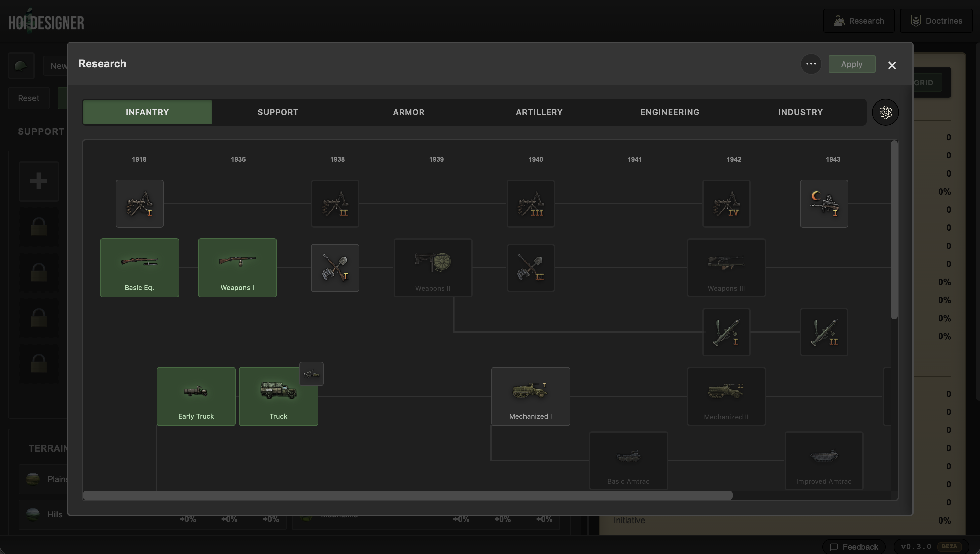Open the Doctrines section
Screen dimensions: 980x554
coord(936,20)
